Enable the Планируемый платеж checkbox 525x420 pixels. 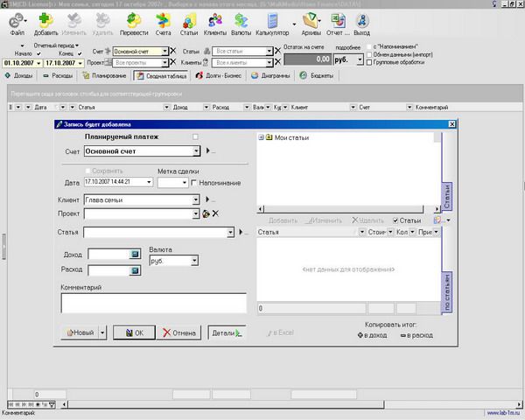(196, 136)
